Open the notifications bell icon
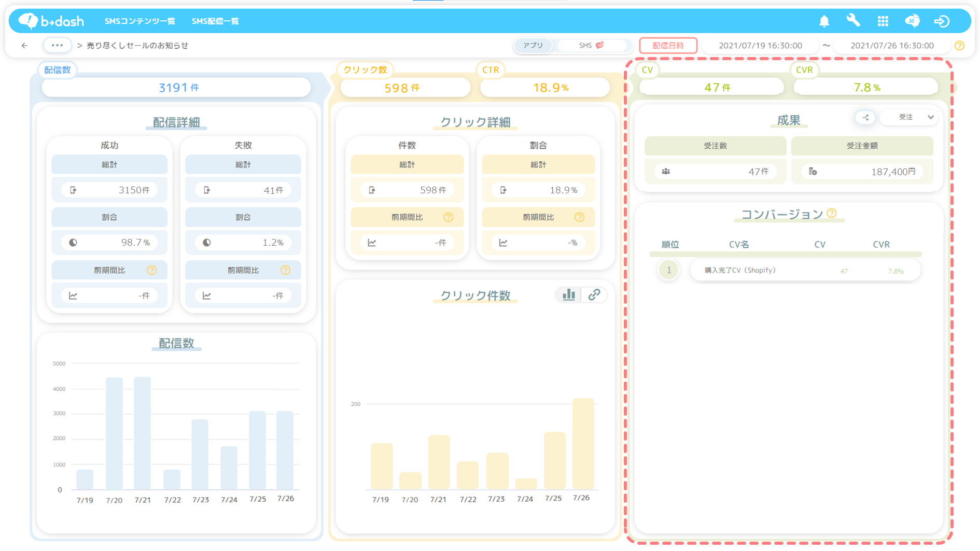980x551 pixels. 824,21
